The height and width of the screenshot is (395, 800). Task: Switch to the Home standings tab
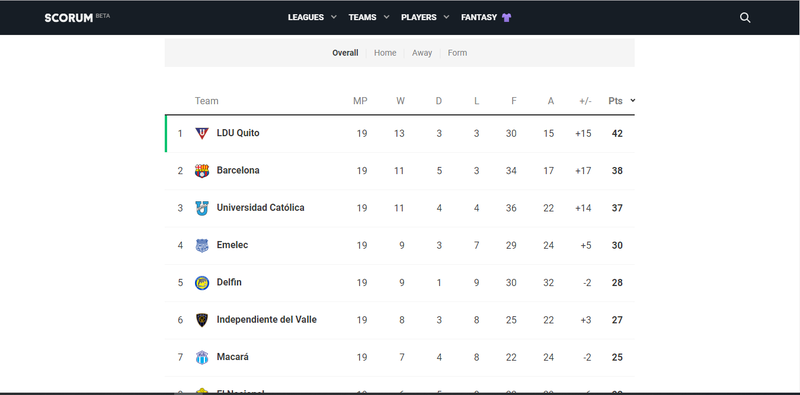click(385, 53)
